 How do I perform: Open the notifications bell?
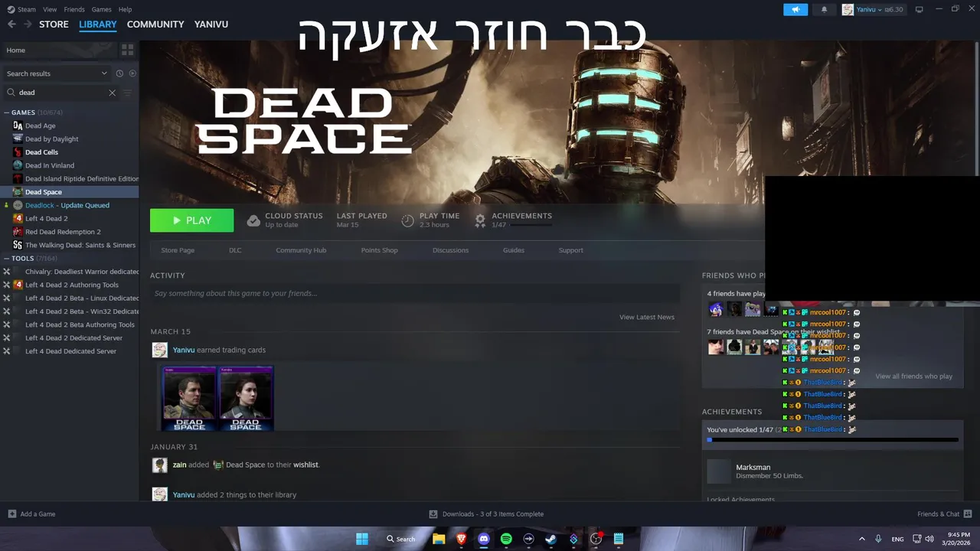pos(825,9)
